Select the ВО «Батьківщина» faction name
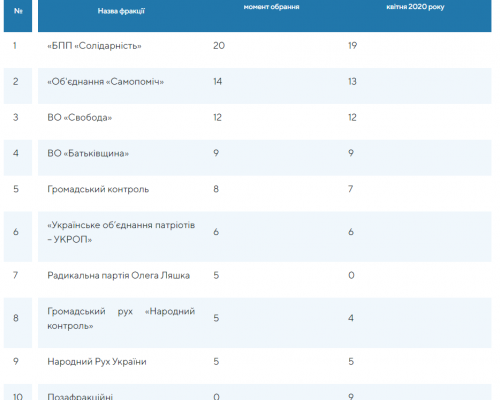The width and height of the screenshot is (500, 400). (x=88, y=153)
